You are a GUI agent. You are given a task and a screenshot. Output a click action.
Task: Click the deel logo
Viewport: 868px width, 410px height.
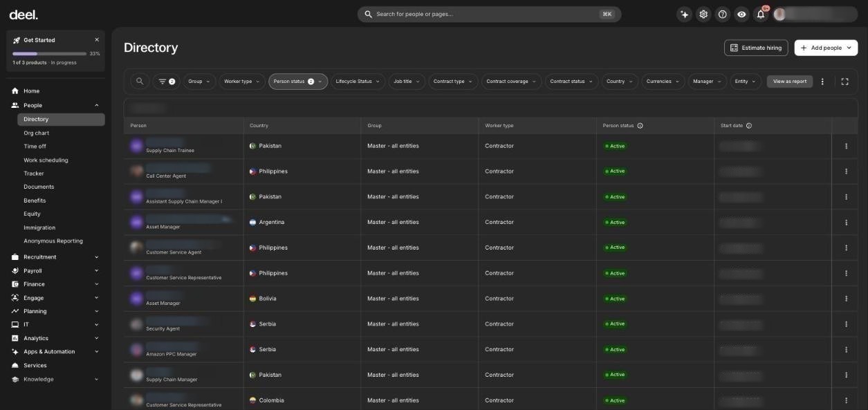click(24, 15)
